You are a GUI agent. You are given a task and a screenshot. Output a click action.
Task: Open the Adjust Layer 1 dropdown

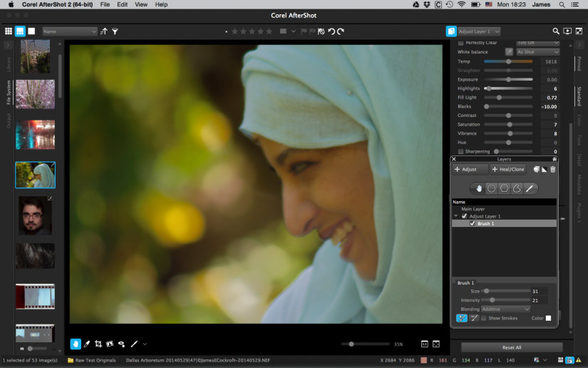click(x=479, y=31)
